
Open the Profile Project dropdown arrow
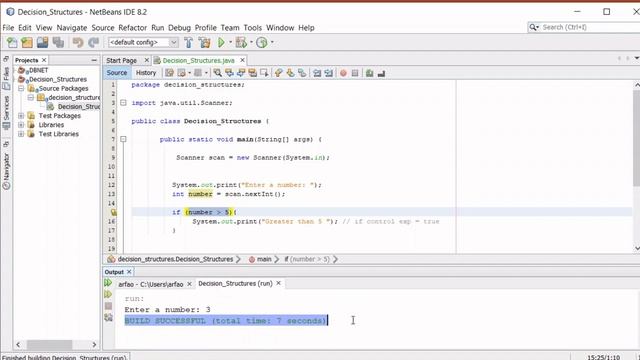pos(272,42)
